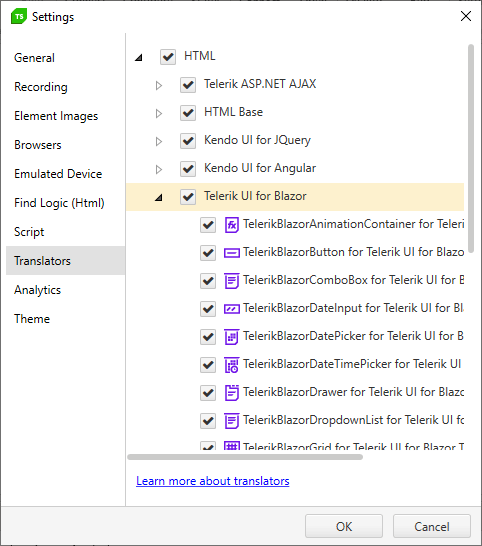The height and width of the screenshot is (546, 482).
Task: Collapse the Telerik UI for Blazor node
Action: 159,197
